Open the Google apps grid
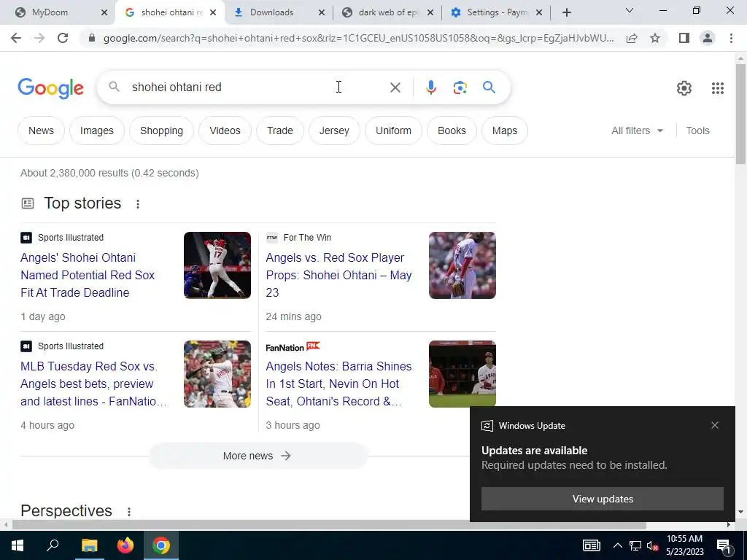747x560 pixels. (x=718, y=88)
